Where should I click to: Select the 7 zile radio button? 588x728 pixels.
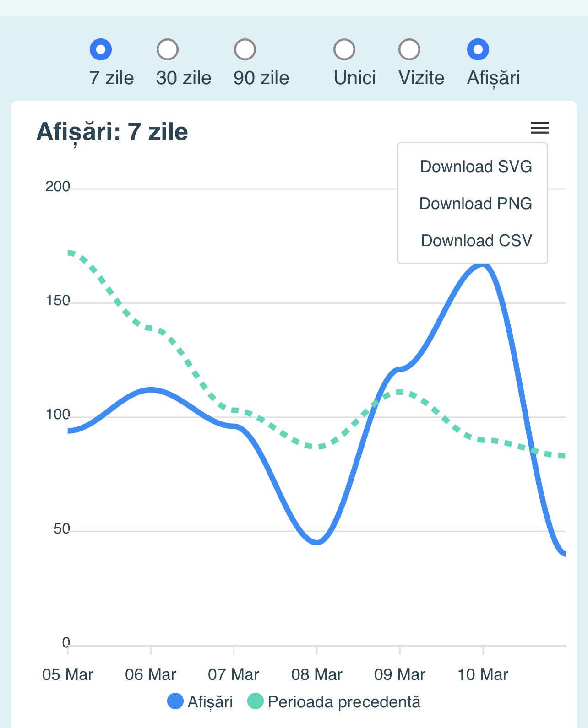(x=101, y=49)
